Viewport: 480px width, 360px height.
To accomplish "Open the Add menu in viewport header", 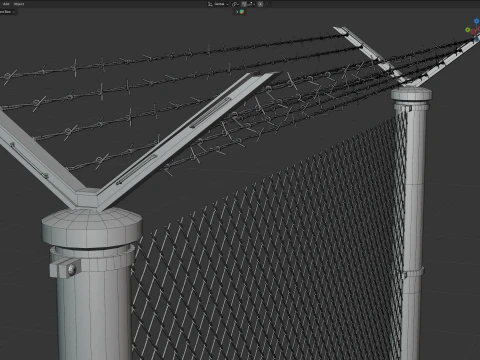I will pos(6,4).
